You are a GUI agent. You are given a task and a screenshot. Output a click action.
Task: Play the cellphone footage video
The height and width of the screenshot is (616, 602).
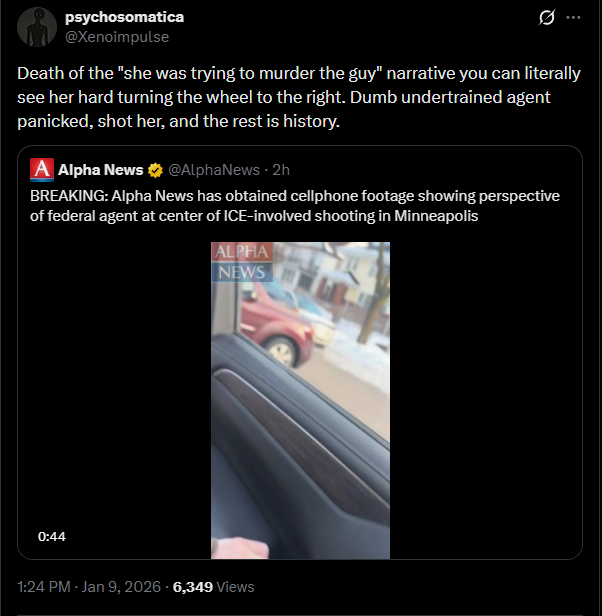pyautogui.click(x=300, y=400)
